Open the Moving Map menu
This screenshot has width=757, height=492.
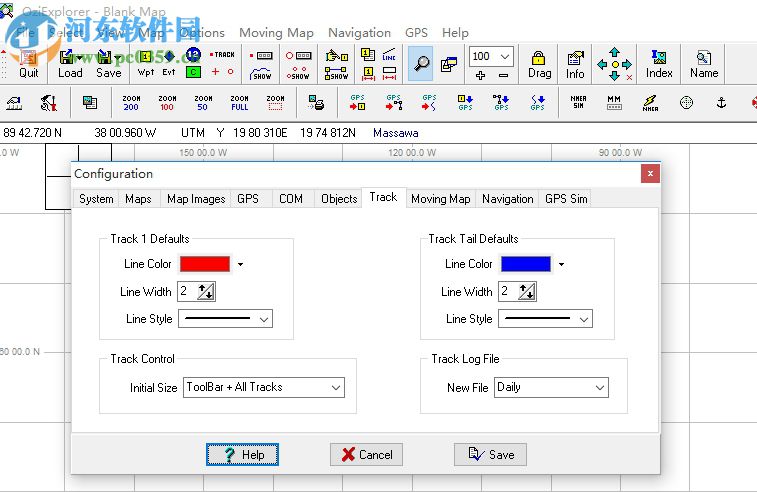point(276,33)
